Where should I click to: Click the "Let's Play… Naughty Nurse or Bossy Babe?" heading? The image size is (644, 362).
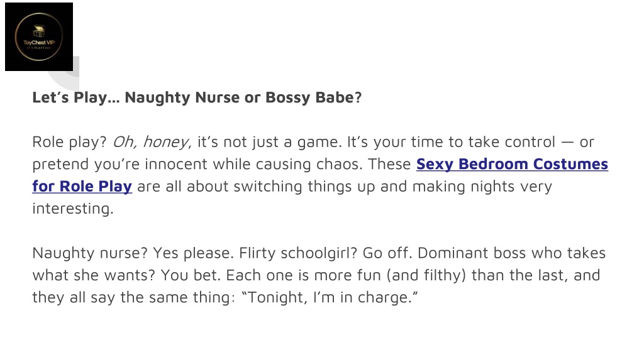pos(197,97)
